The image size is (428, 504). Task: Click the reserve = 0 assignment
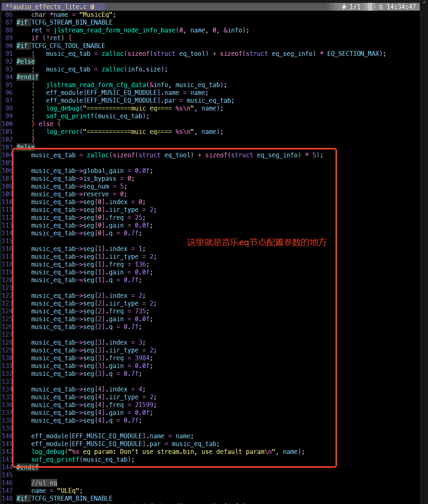pos(79,194)
